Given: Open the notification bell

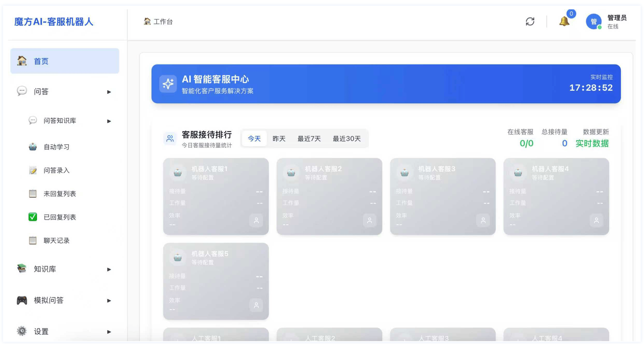Looking at the screenshot, I should 564,21.
